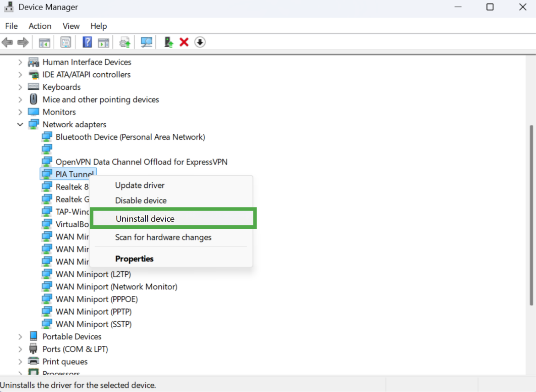Collapse the Network adapters node
This screenshot has width=536, height=392.
point(20,125)
